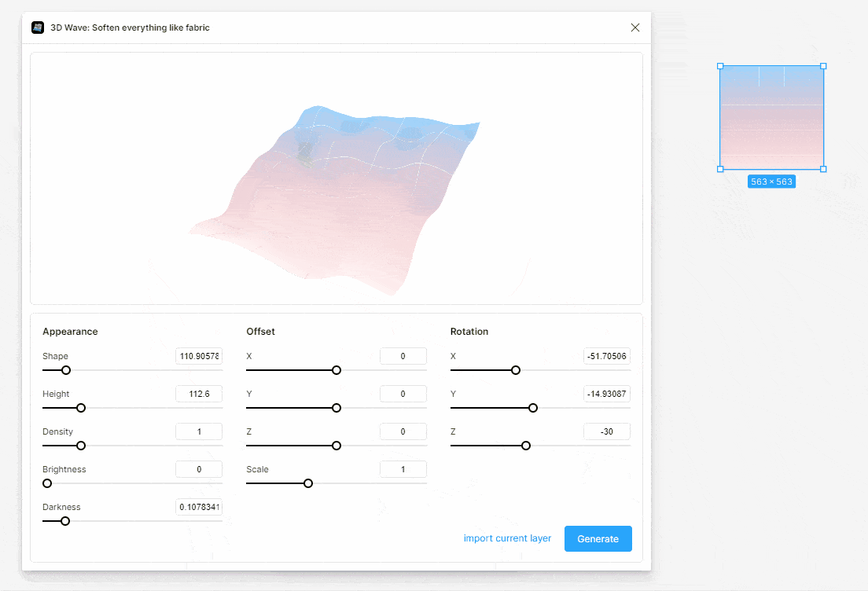The image size is (868, 591).
Task: Click the Offset Y slider handle
Action: coord(337,408)
